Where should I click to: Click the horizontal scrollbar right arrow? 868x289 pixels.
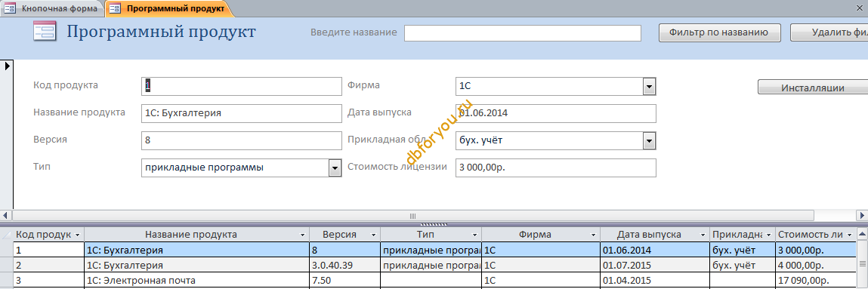(x=862, y=216)
